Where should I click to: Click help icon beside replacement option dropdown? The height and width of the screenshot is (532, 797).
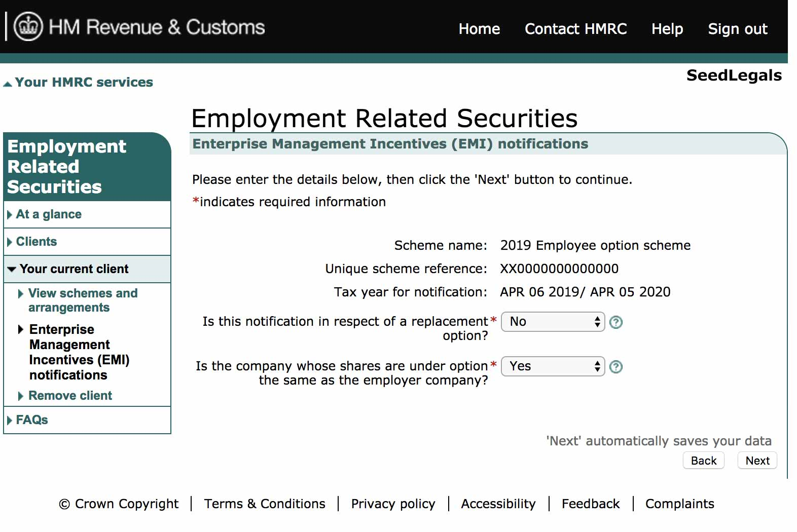click(616, 322)
